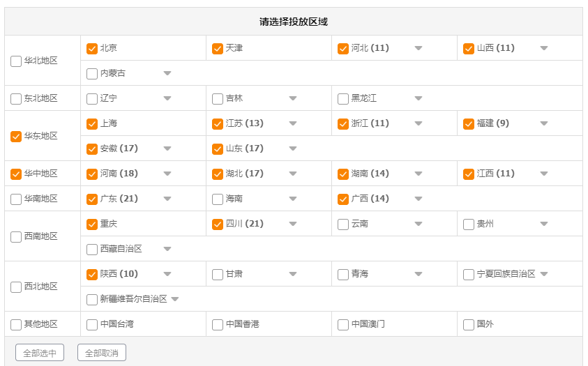Toggle the 华东地区 region checkbox

click(x=16, y=137)
